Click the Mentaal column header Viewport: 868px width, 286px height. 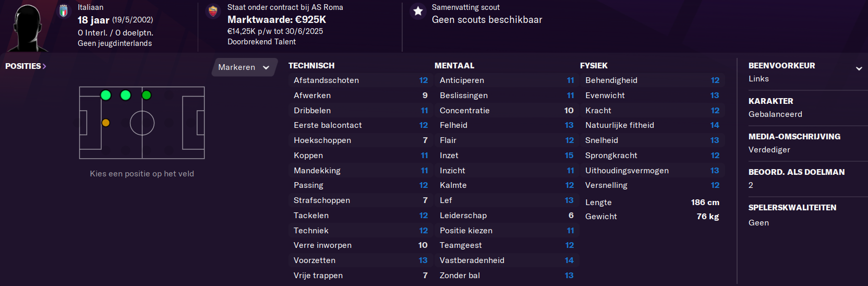pyautogui.click(x=454, y=66)
